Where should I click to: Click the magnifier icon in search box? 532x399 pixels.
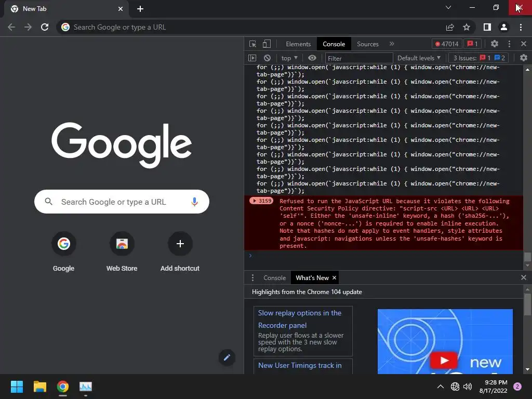[48, 202]
